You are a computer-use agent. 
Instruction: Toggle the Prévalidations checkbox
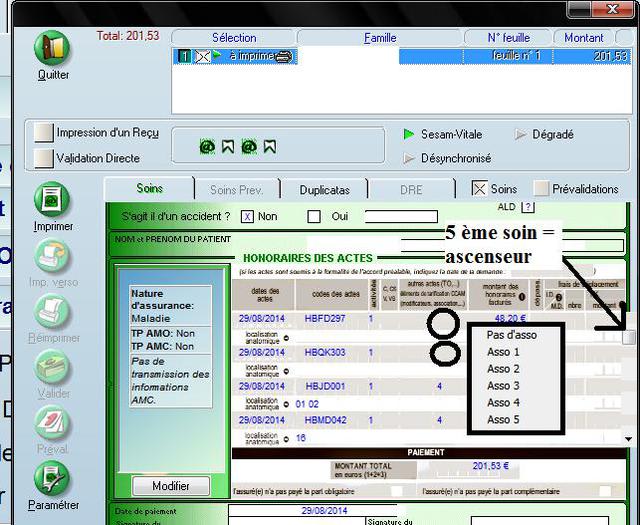click(x=541, y=189)
